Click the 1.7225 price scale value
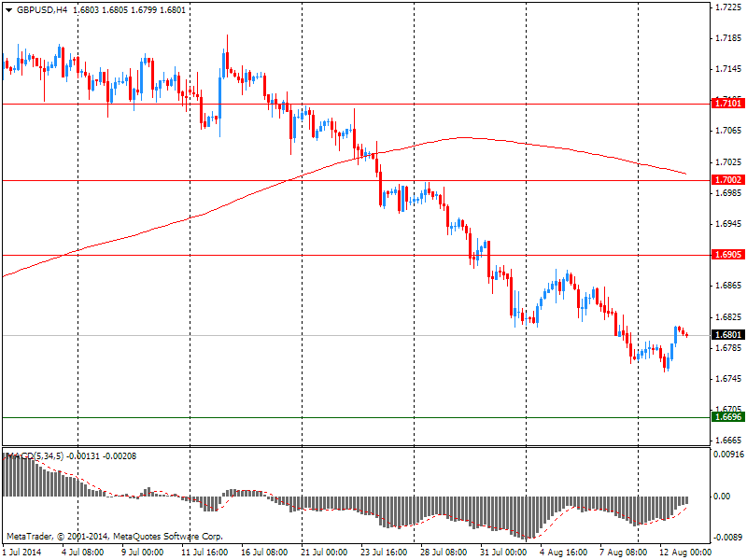747x560 pixels. 729,7
